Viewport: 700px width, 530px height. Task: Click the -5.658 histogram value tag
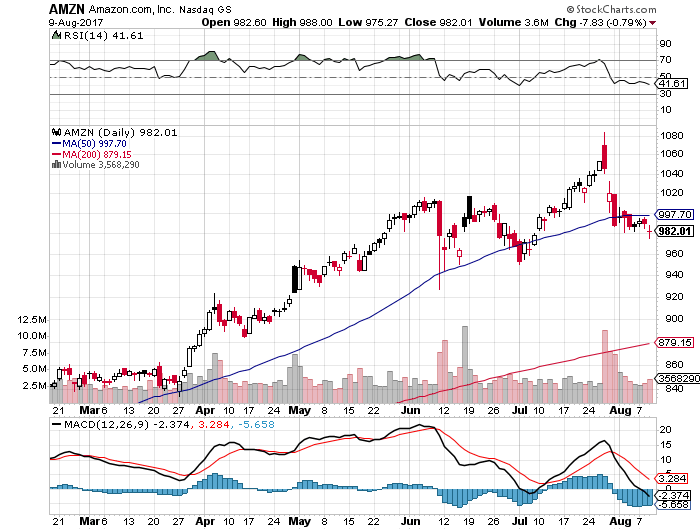coord(672,505)
